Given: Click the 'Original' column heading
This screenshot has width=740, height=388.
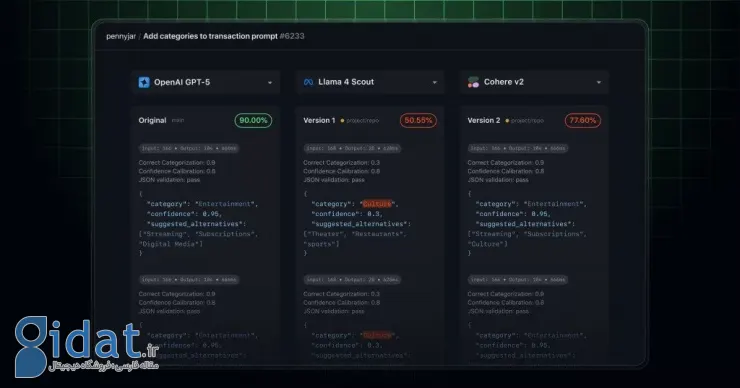Looking at the screenshot, I should [x=152, y=120].
